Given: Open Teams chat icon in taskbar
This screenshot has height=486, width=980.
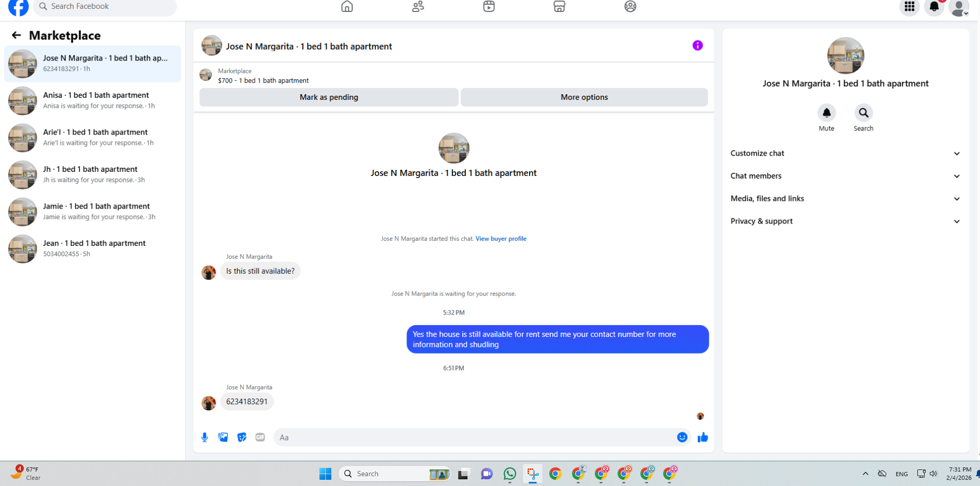Looking at the screenshot, I should tap(487, 474).
